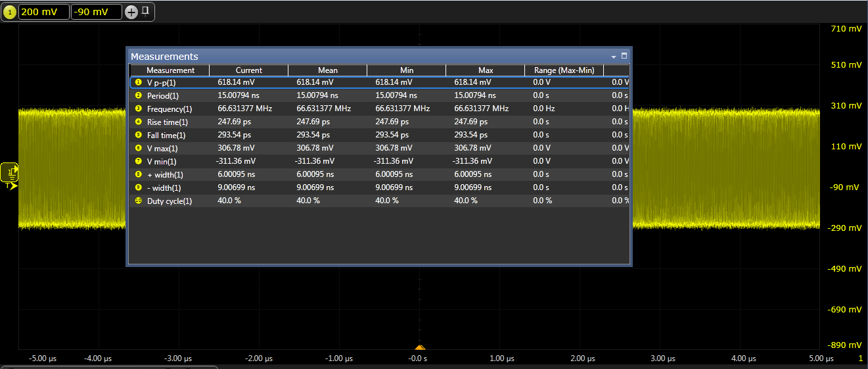Click the Current column header
The height and width of the screenshot is (369, 868).
pos(248,70)
